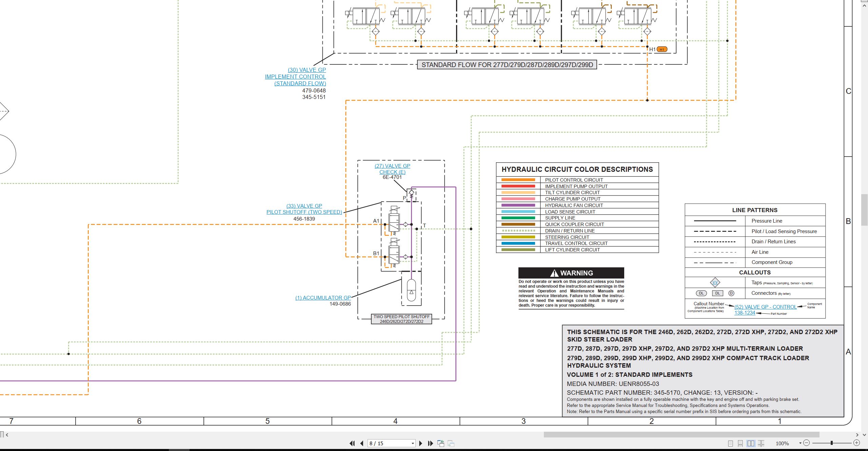The image size is (868, 451).
Task: Click the orange H1 connector badge
Action: pos(662,49)
